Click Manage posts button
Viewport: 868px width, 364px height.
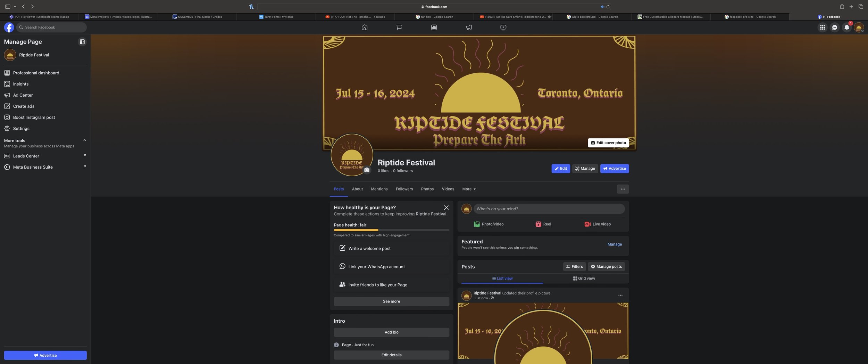[x=606, y=267]
